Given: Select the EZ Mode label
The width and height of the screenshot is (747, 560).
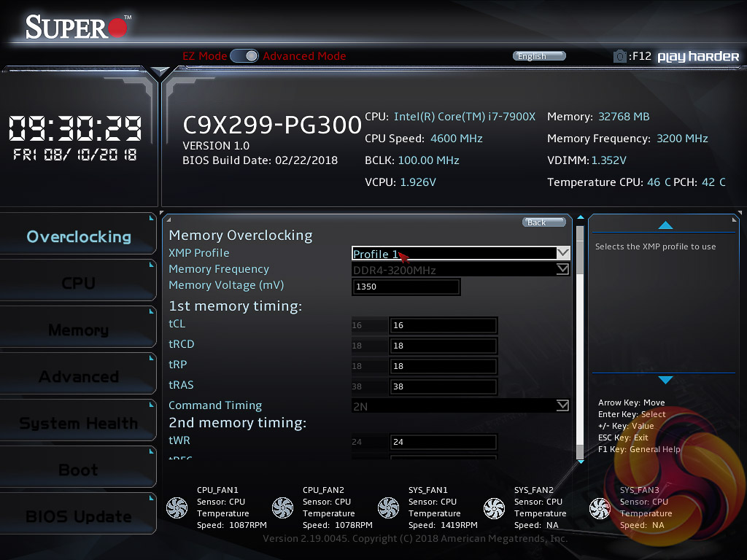Looking at the screenshot, I should tap(205, 56).
